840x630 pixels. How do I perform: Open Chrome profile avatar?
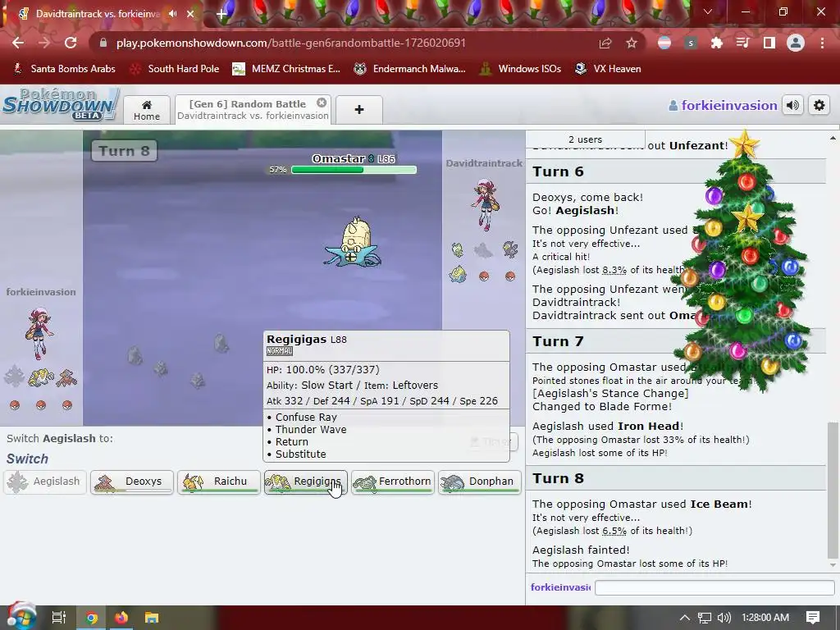796,43
